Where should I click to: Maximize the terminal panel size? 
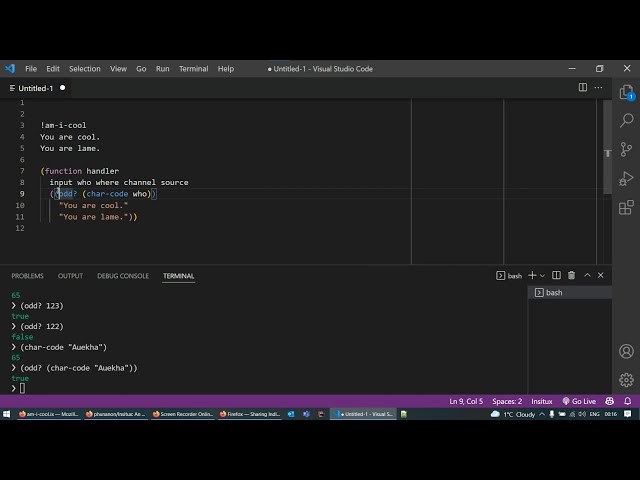point(587,276)
